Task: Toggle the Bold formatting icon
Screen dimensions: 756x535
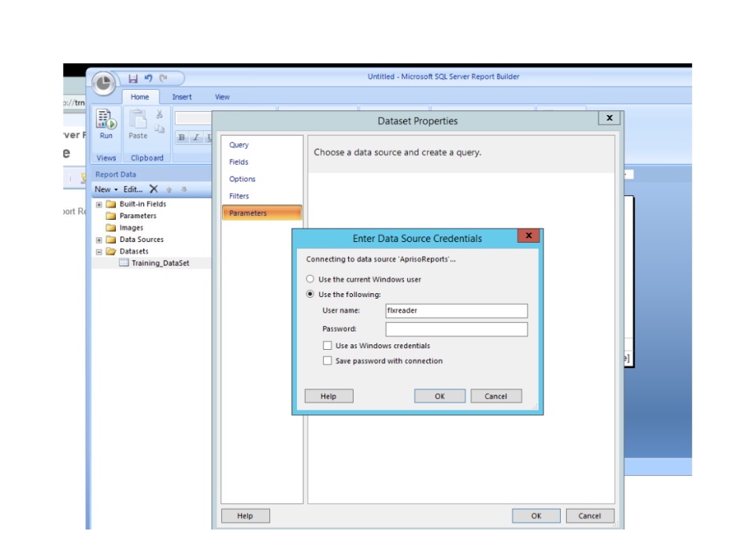Action: tap(182, 137)
